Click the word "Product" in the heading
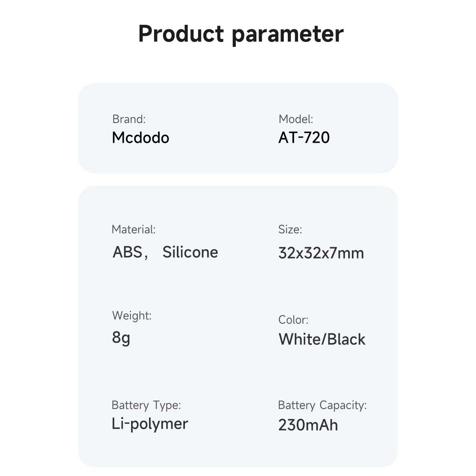The width and height of the screenshot is (476, 476). click(x=181, y=34)
